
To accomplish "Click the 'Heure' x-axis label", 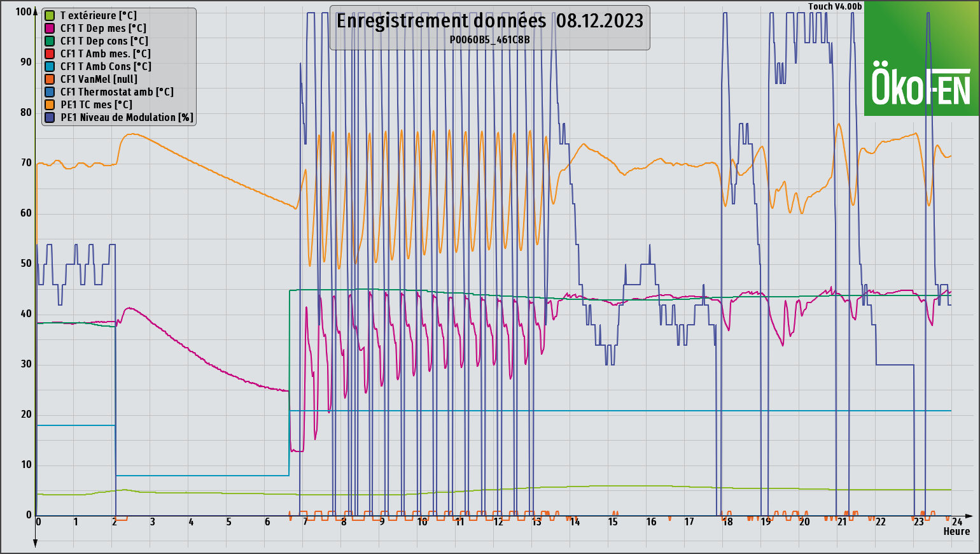I will tap(956, 531).
